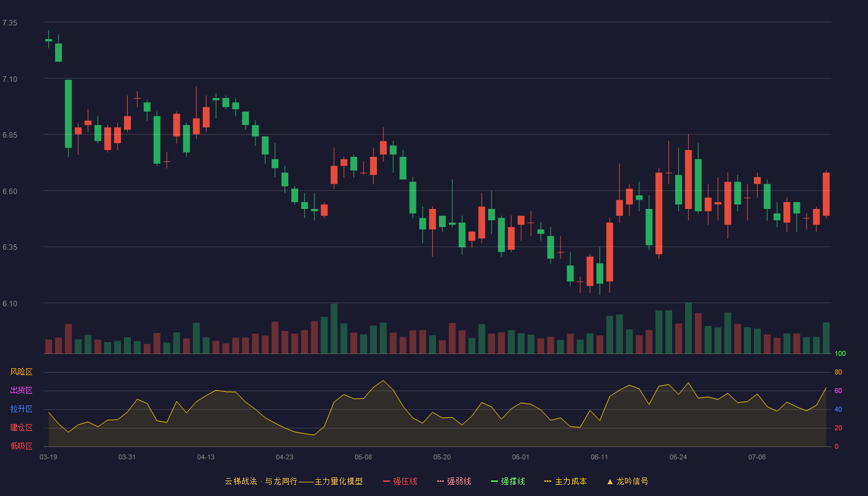
Task: Select the 低吸区 zone label
Action: click(21, 446)
